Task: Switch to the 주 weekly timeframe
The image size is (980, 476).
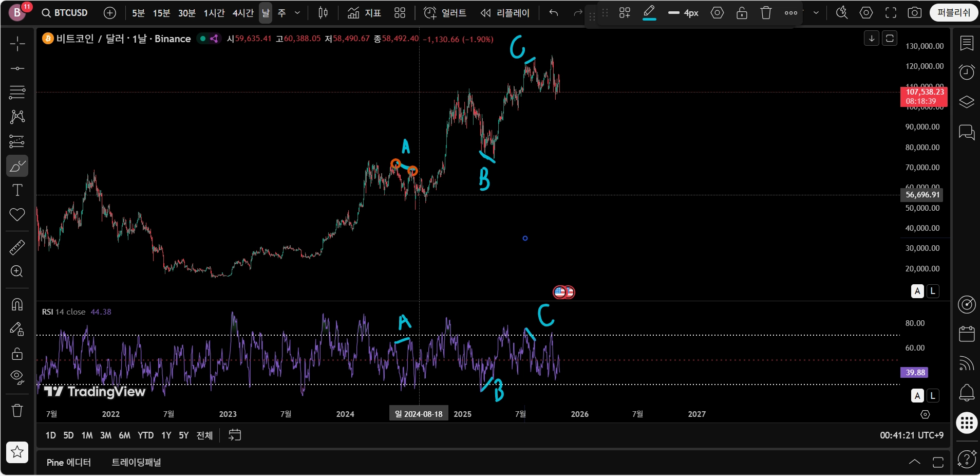Action: (x=282, y=13)
